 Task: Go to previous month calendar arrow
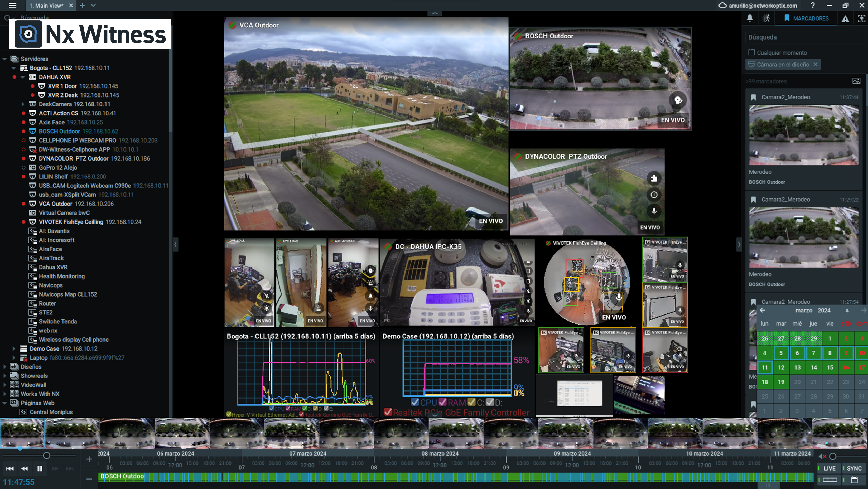point(763,310)
